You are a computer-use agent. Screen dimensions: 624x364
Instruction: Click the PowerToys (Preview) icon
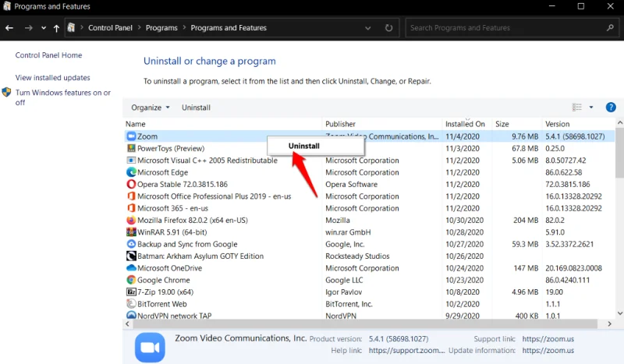click(x=131, y=148)
